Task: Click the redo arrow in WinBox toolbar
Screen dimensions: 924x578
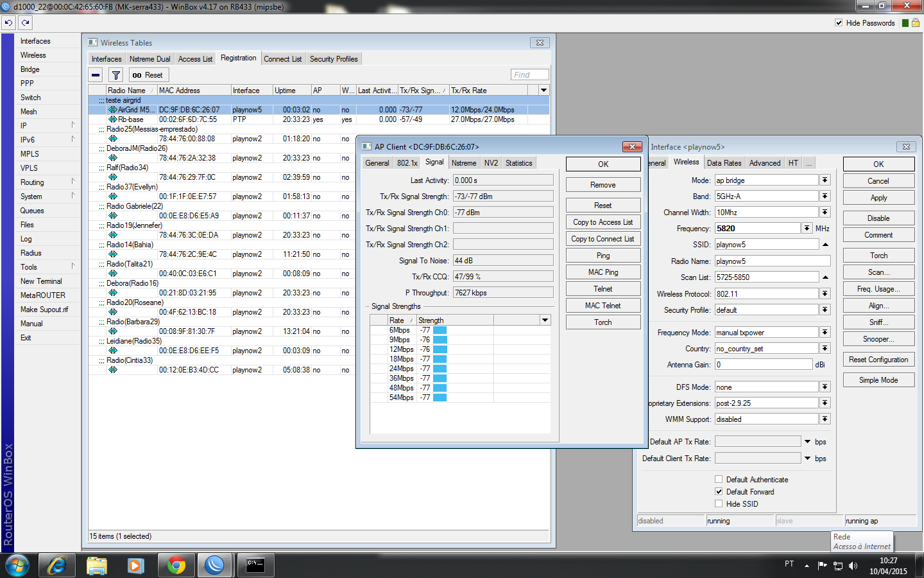Action: pos(25,22)
